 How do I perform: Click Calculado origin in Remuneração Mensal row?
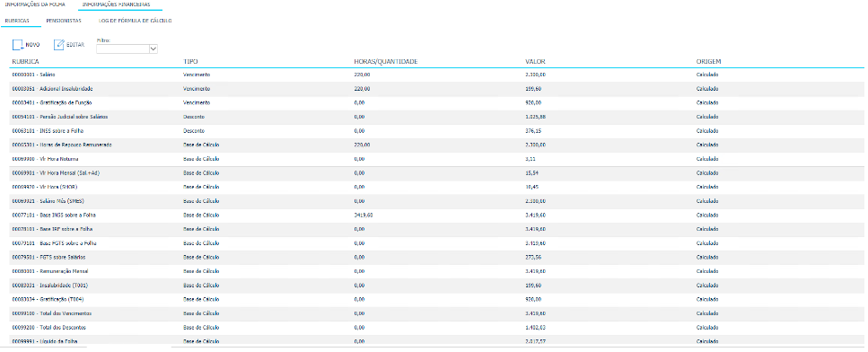pyautogui.click(x=707, y=271)
